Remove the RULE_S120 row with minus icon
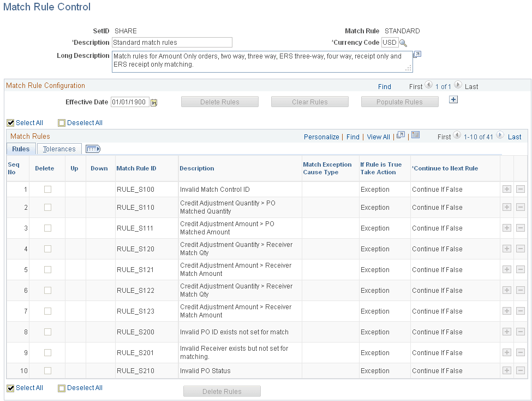This screenshot has width=532, height=401. [x=521, y=249]
